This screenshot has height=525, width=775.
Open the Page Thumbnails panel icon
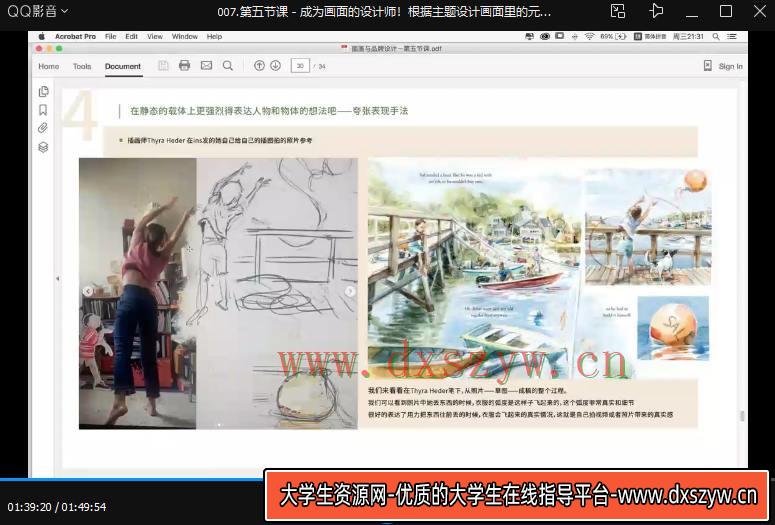(43, 91)
